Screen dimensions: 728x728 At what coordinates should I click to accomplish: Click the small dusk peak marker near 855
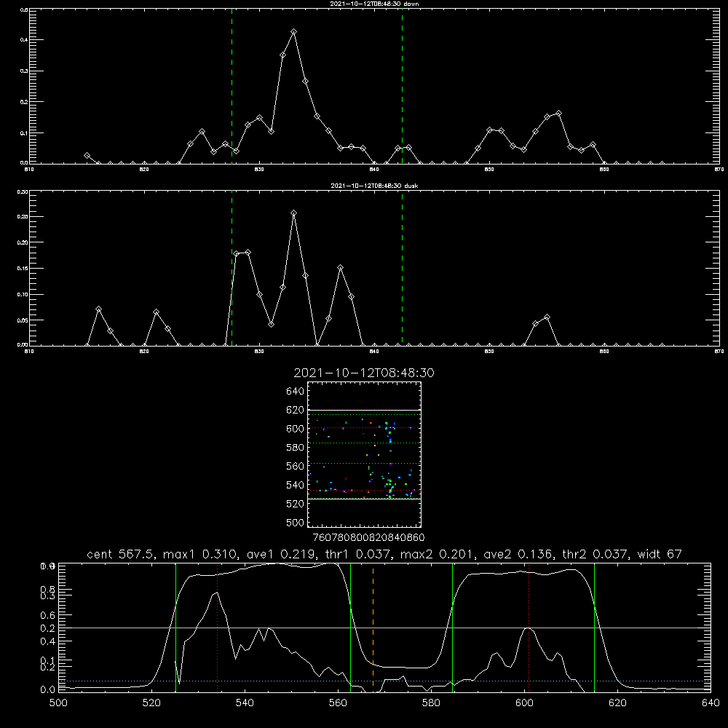[547, 317]
